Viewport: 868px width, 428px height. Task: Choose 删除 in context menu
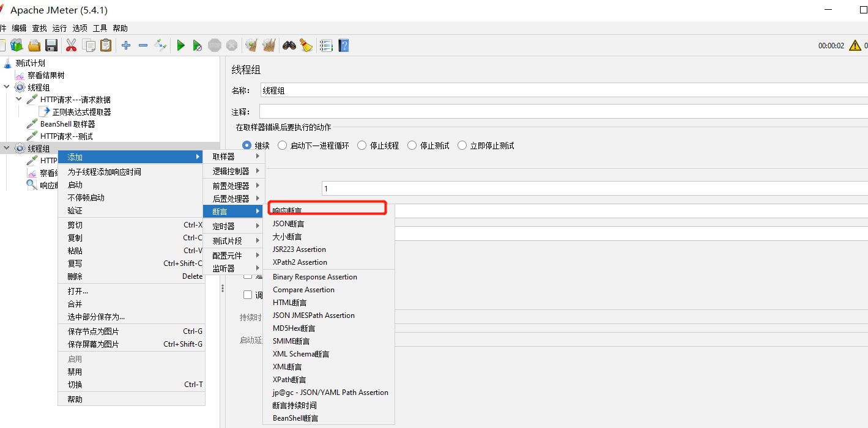(x=132, y=276)
